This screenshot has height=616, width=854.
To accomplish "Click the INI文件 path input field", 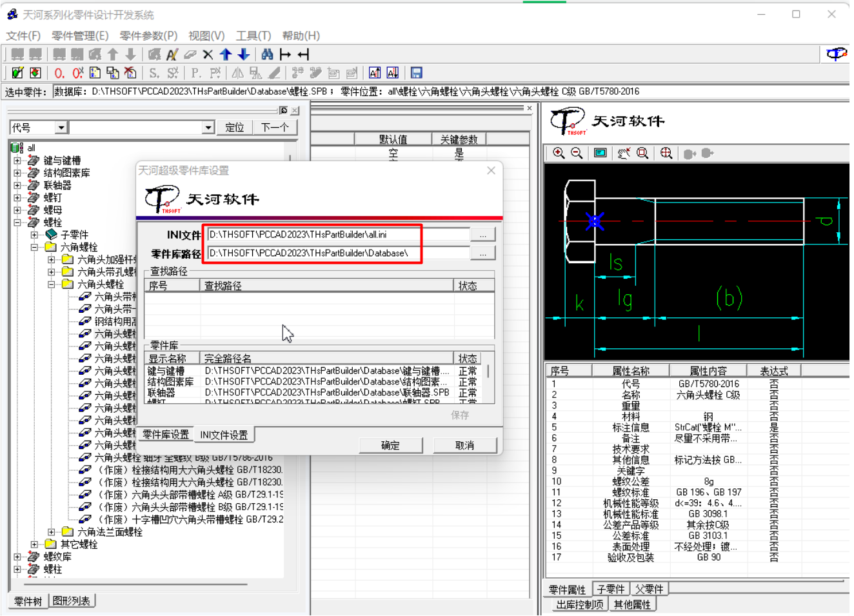I will coord(337,235).
